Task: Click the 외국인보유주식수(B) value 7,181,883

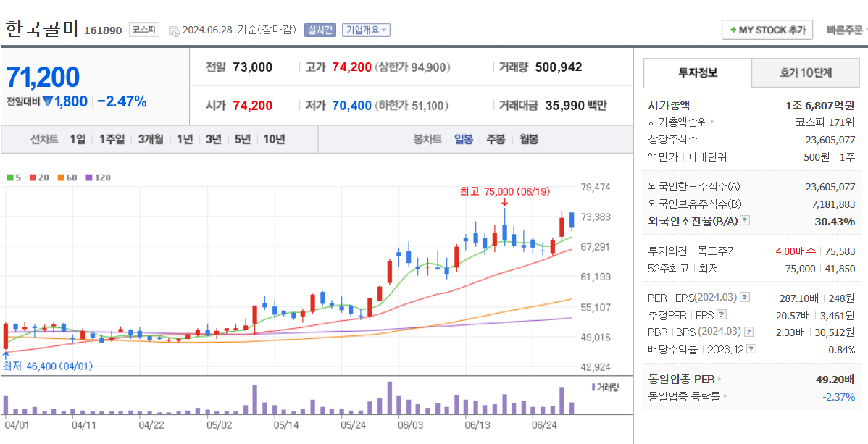Action: pos(834,204)
